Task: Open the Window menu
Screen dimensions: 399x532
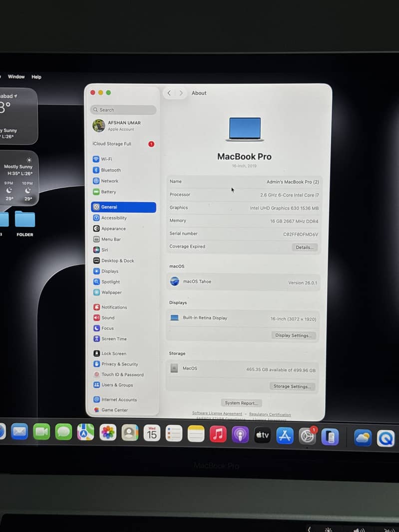Action: coord(16,77)
